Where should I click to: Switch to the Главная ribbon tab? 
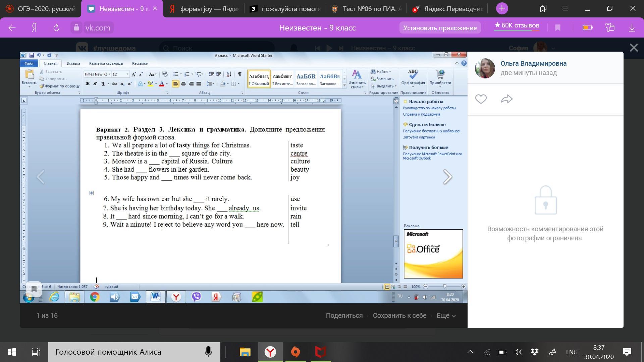click(x=50, y=63)
